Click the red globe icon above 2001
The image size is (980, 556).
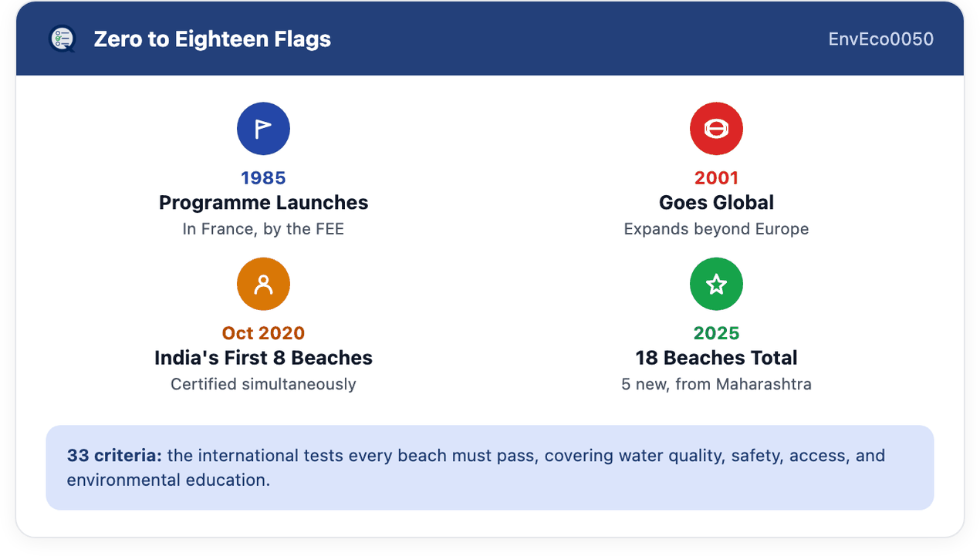click(x=716, y=129)
